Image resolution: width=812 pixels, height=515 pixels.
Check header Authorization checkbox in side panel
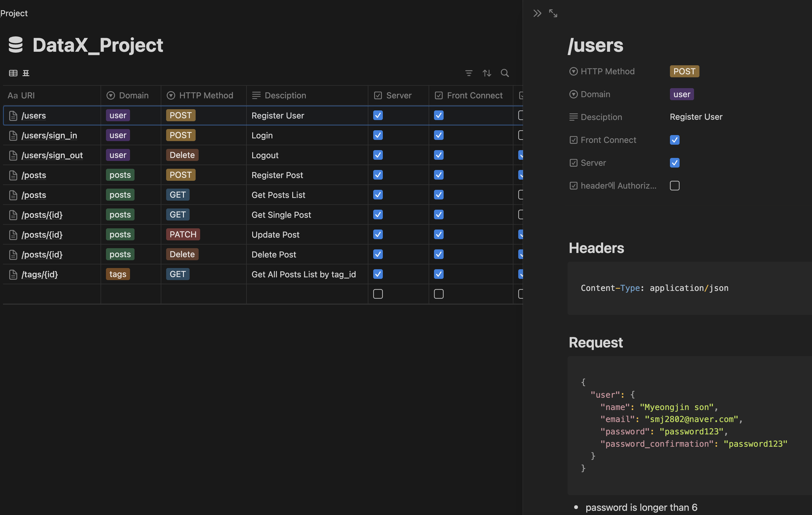pos(674,186)
